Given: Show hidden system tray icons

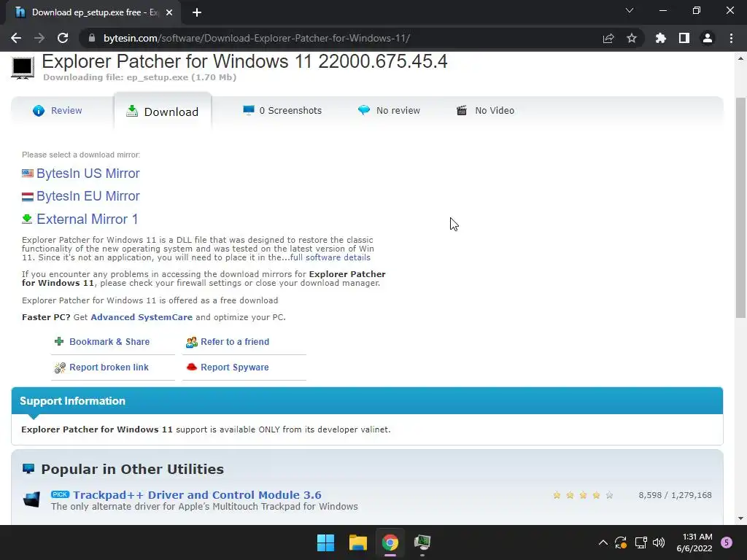Looking at the screenshot, I should (x=603, y=542).
